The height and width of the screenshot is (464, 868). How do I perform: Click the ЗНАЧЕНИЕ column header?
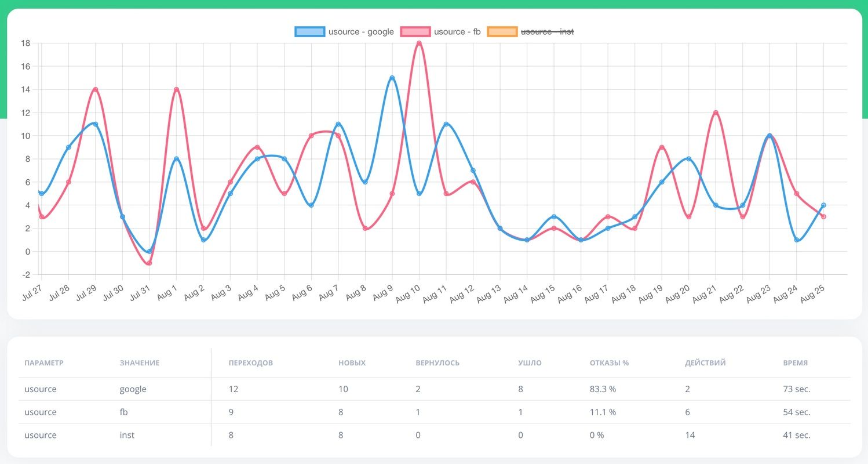coord(140,363)
